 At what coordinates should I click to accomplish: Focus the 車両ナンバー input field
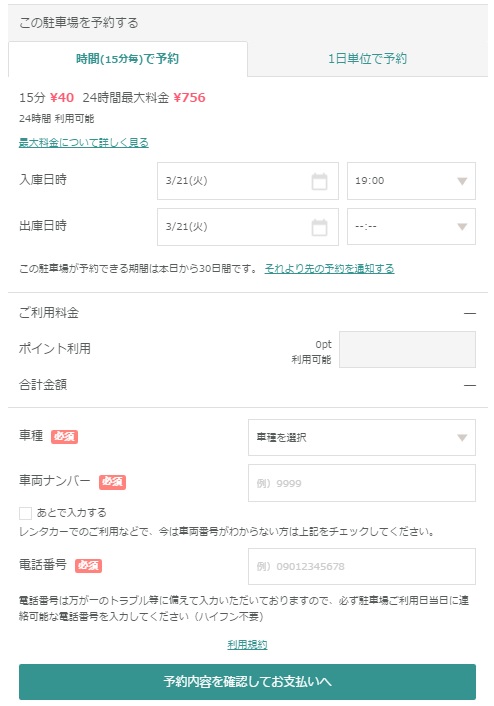point(362,483)
